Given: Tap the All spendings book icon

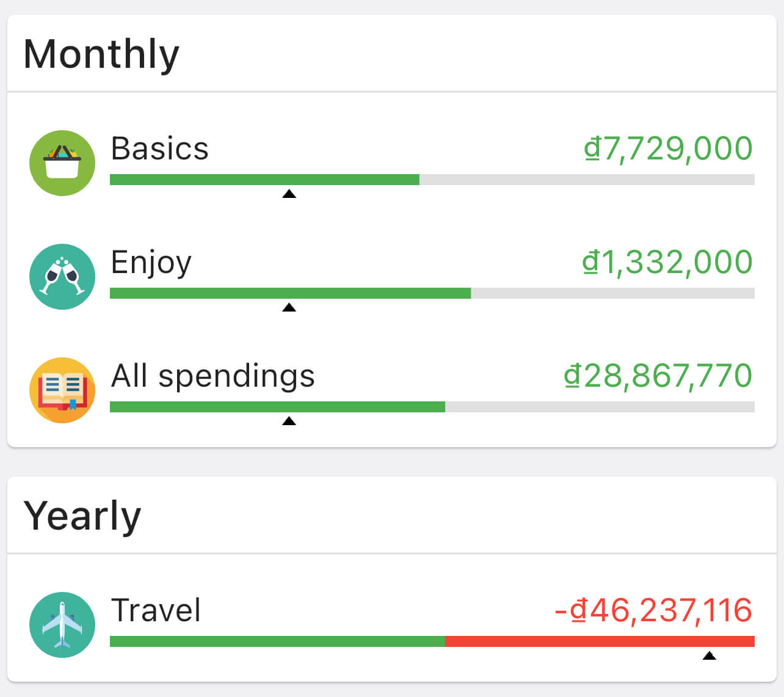Looking at the screenshot, I should pos(62,390).
